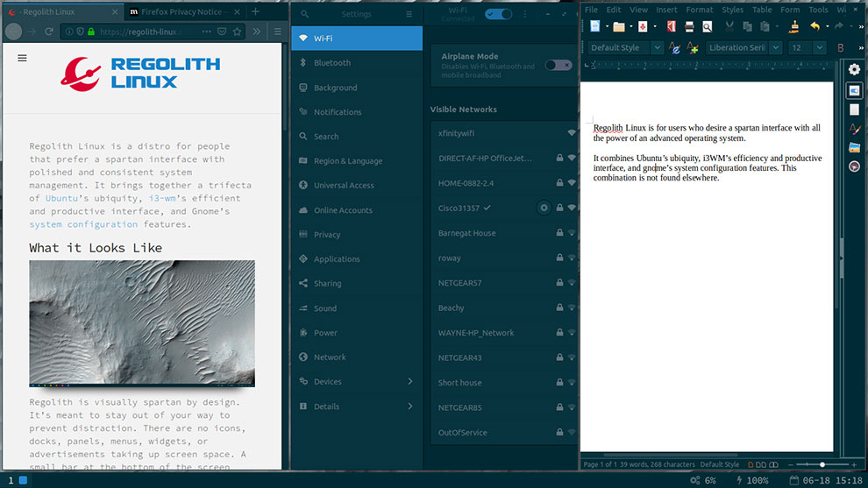
Task: Click the Open folder icon in Writer
Action: click(619, 26)
